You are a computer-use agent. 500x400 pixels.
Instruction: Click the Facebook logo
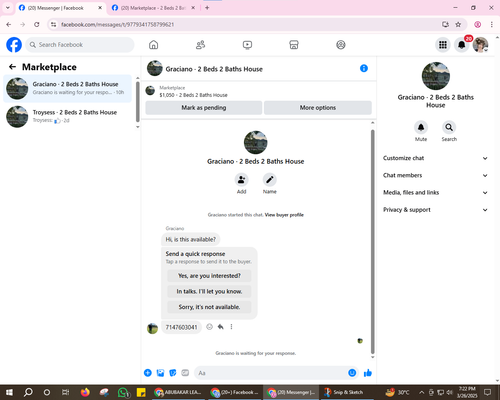pyautogui.click(x=14, y=45)
